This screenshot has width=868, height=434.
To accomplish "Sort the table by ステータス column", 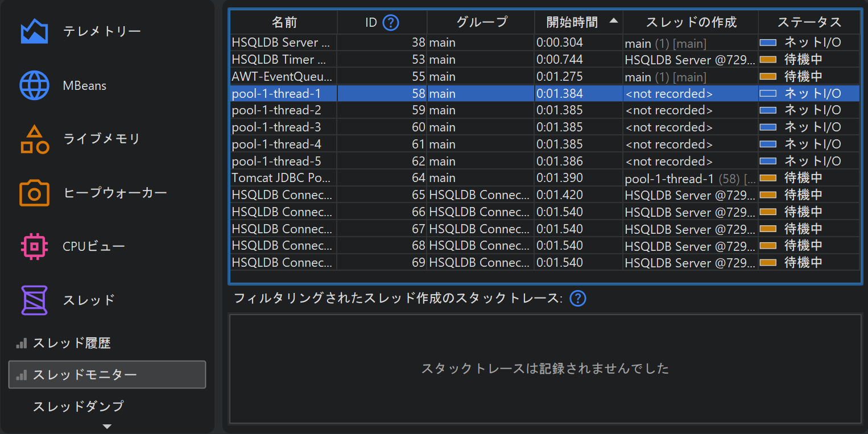I will [808, 23].
